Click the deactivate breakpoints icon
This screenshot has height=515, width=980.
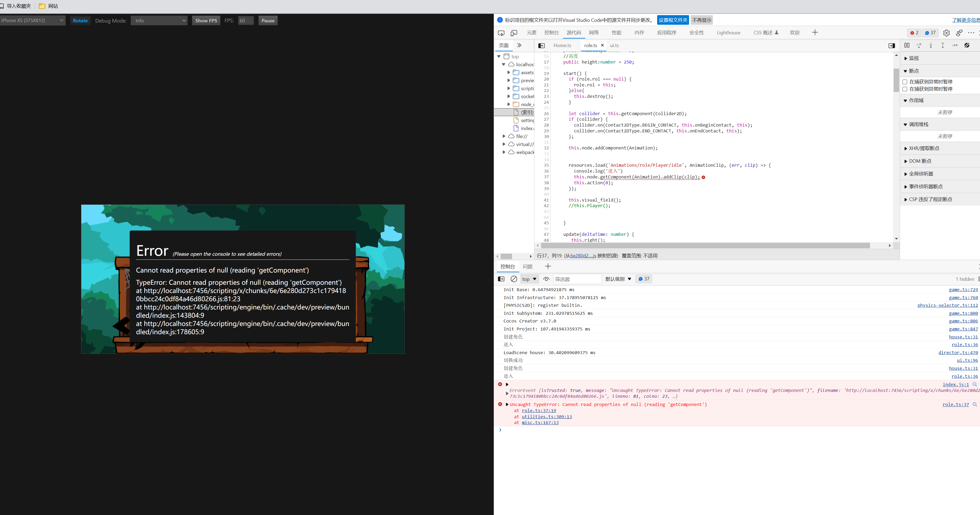point(967,45)
